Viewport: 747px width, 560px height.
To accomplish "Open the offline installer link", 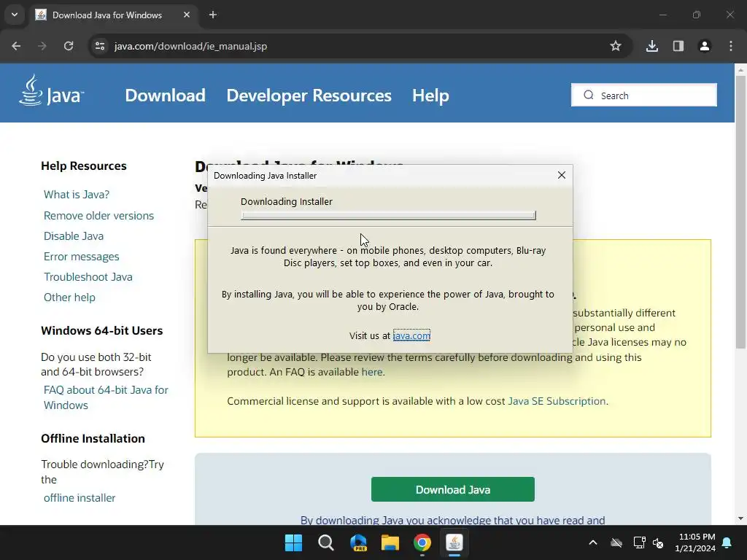I will tap(80, 498).
